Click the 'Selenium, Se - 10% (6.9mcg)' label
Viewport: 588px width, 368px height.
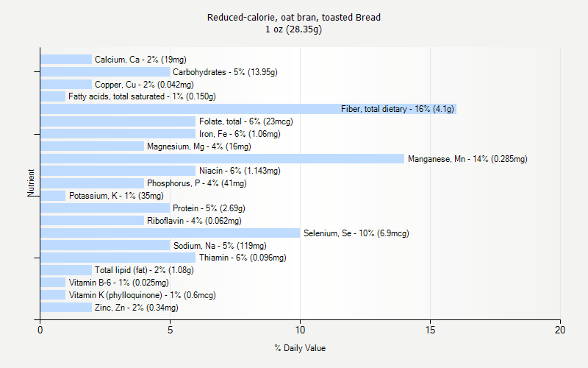tap(356, 233)
